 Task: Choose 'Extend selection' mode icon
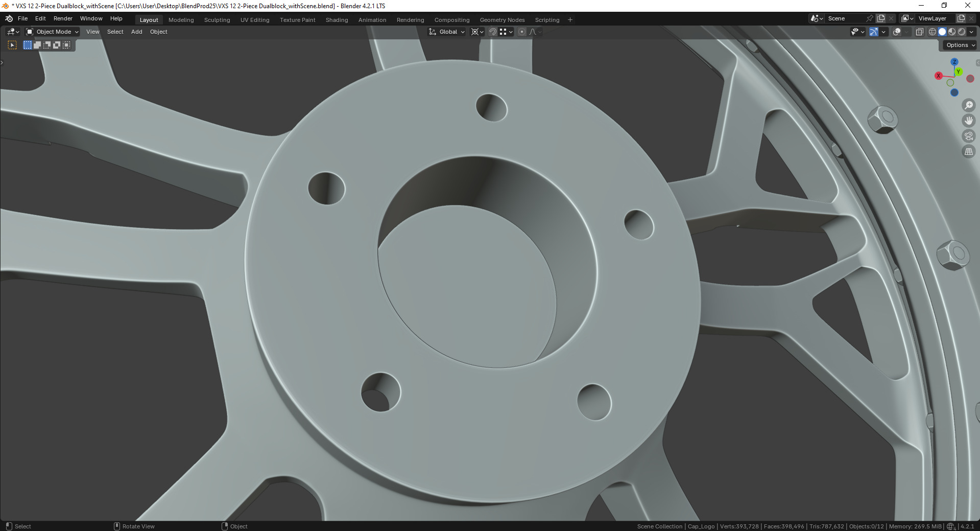click(37, 45)
